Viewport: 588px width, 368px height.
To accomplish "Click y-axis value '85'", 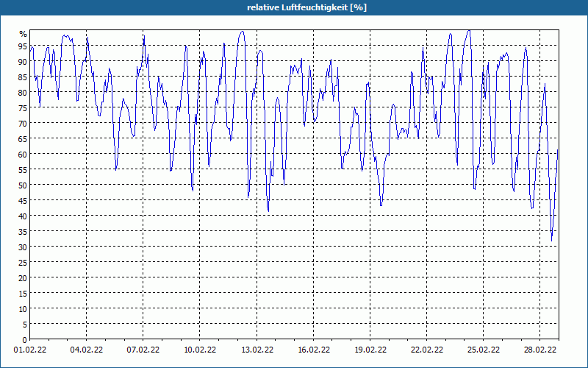I will (x=23, y=77).
